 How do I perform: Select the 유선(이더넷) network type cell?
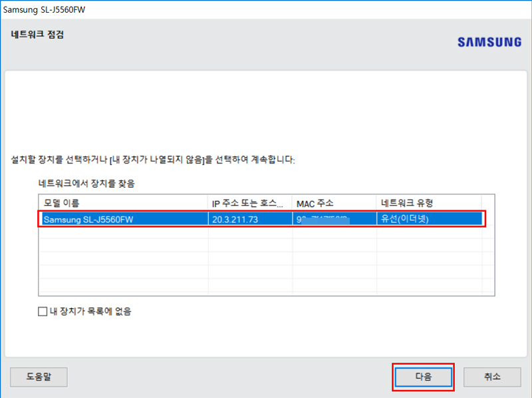(429, 219)
